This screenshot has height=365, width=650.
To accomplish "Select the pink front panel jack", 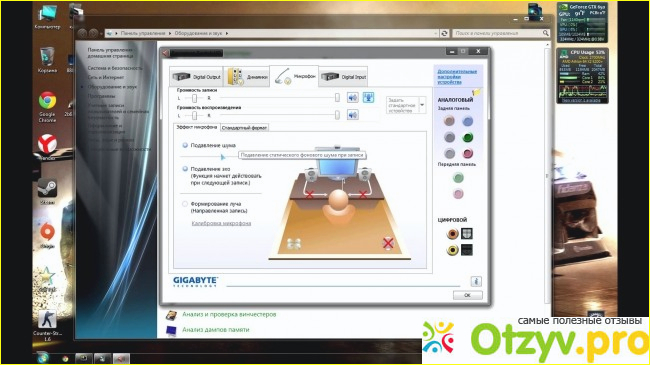I will pyautogui.click(x=458, y=194).
